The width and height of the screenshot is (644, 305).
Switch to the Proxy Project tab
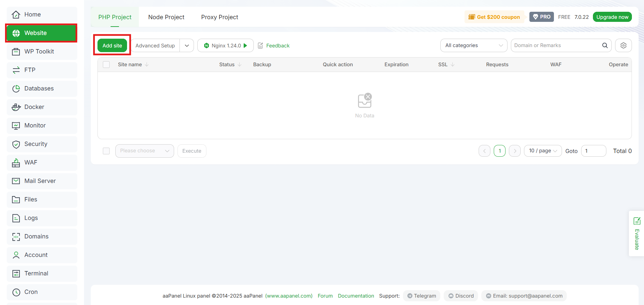[x=219, y=17]
